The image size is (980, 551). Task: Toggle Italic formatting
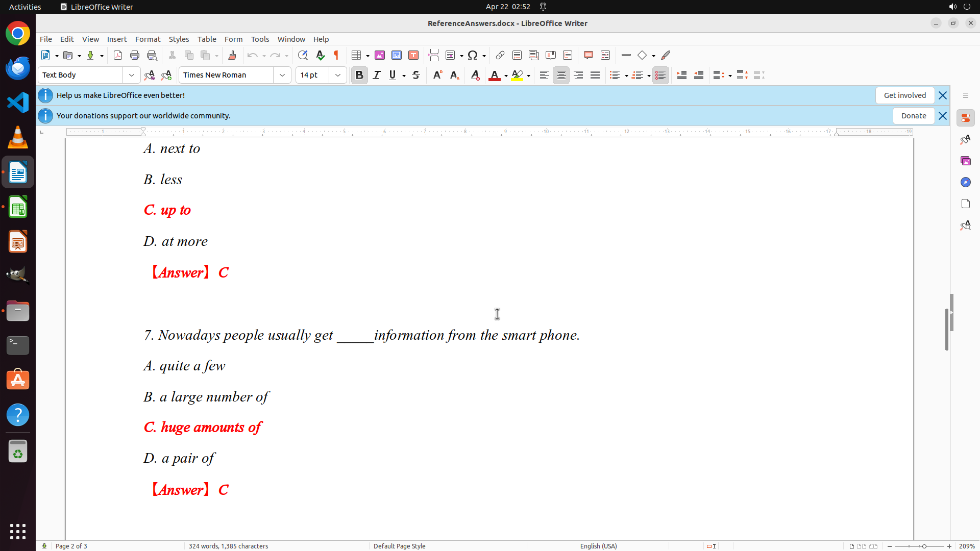pos(377,75)
